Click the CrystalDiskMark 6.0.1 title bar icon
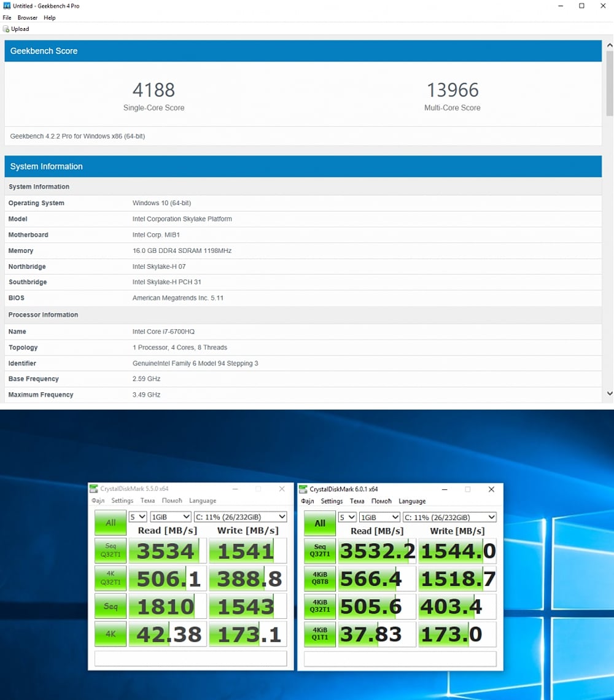The width and height of the screenshot is (614, 700). (x=303, y=489)
